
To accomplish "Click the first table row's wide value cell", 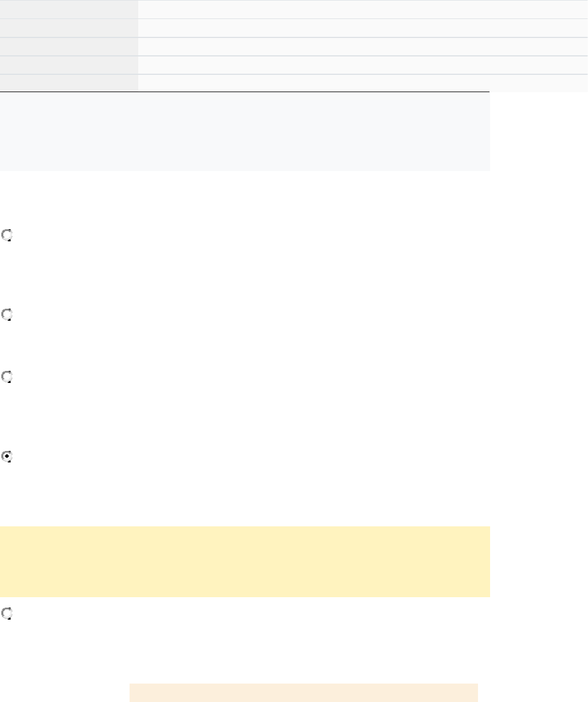I will pos(362,9).
